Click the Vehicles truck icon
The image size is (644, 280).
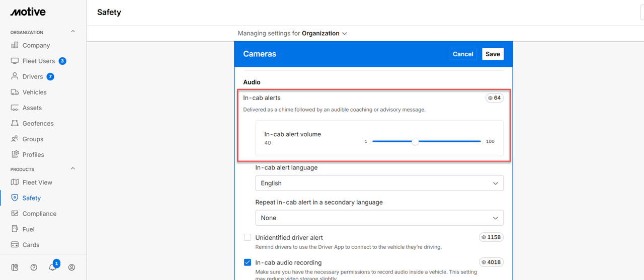tap(15, 92)
